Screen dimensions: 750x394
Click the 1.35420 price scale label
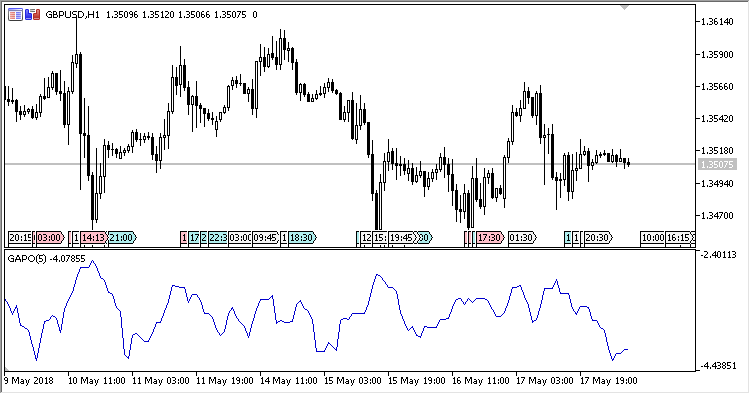pyautogui.click(x=717, y=119)
